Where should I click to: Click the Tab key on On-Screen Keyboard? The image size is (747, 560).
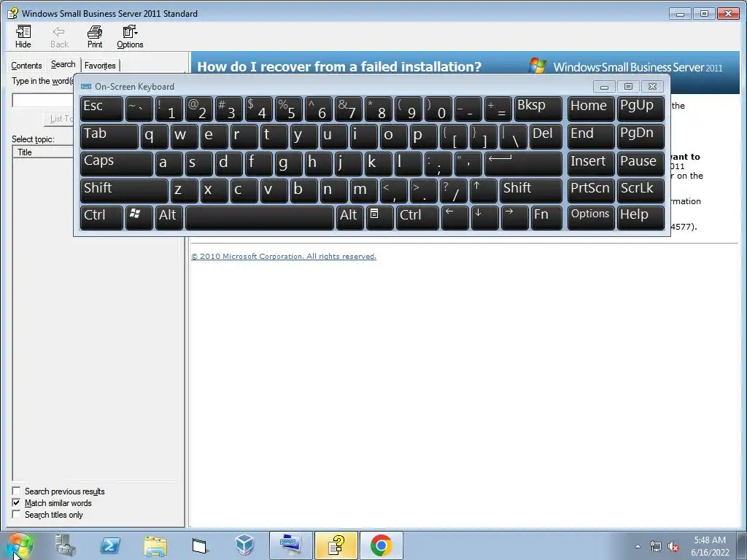tap(109, 136)
